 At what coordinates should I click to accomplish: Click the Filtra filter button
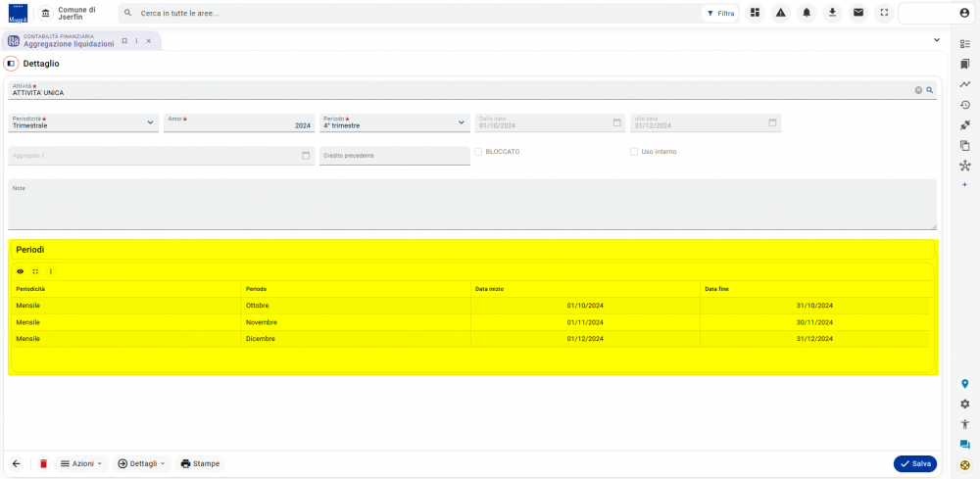(x=720, y=13)
